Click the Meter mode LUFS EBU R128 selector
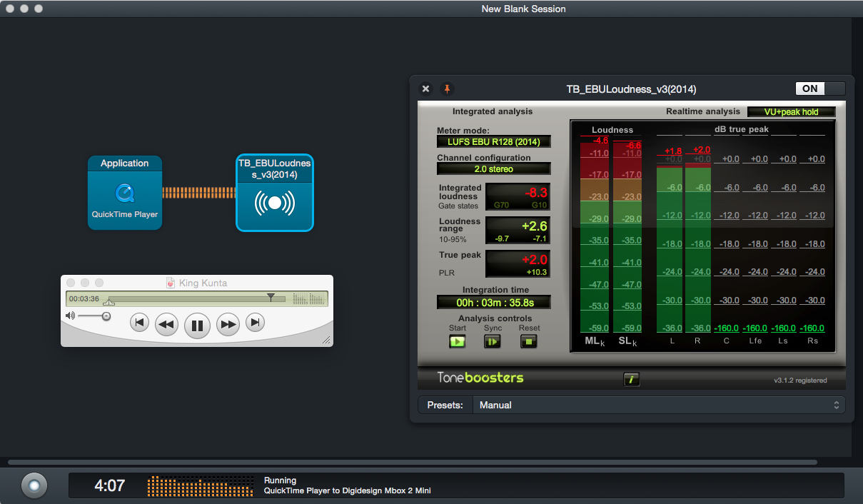 tap(493, 141)
